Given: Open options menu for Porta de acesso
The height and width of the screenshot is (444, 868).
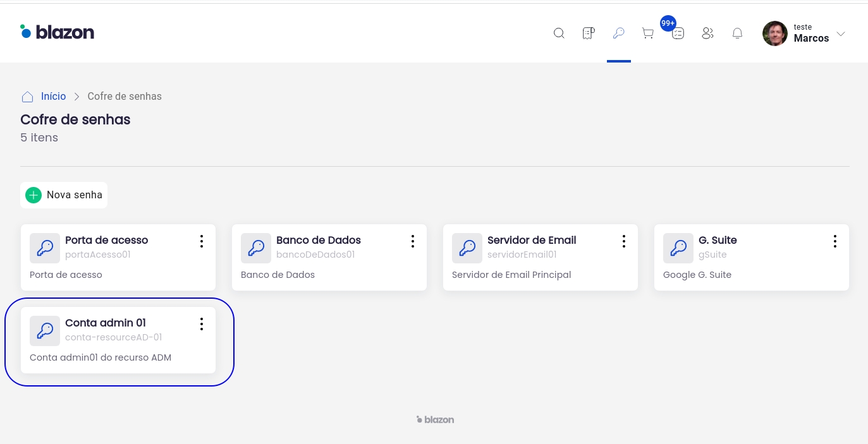Looking at the screenshot, I should point(202,241).
